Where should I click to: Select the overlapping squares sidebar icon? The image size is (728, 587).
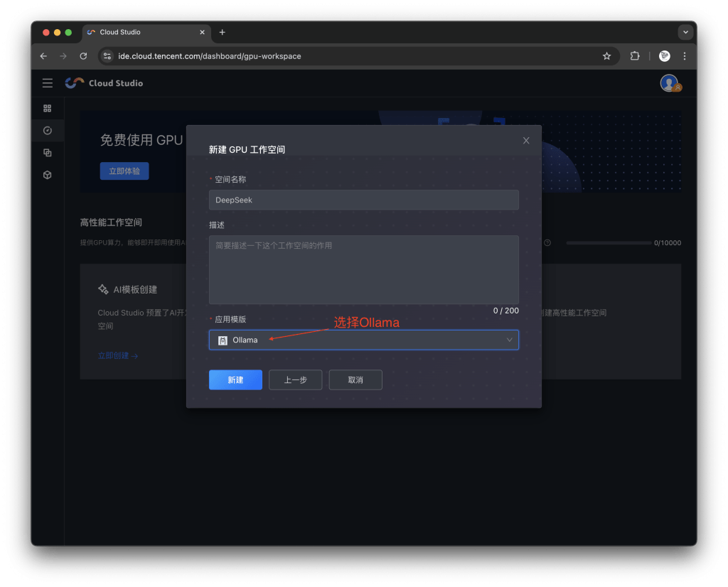[x=48, y=153]
